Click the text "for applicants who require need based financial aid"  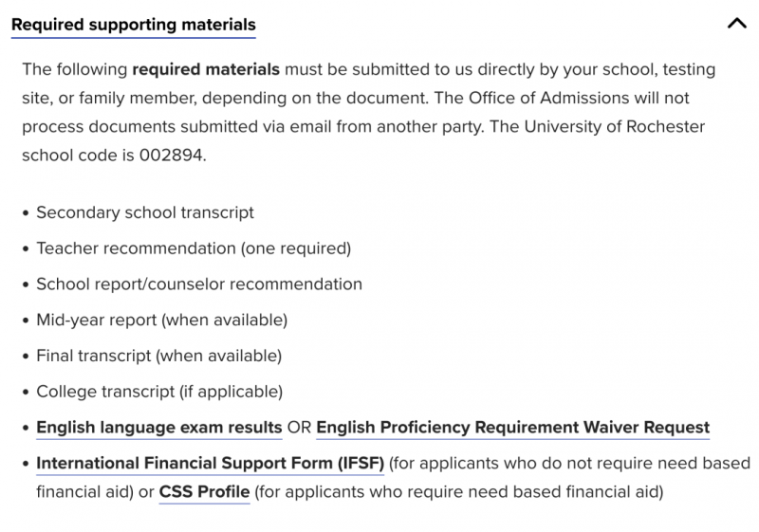coord(458,492)
